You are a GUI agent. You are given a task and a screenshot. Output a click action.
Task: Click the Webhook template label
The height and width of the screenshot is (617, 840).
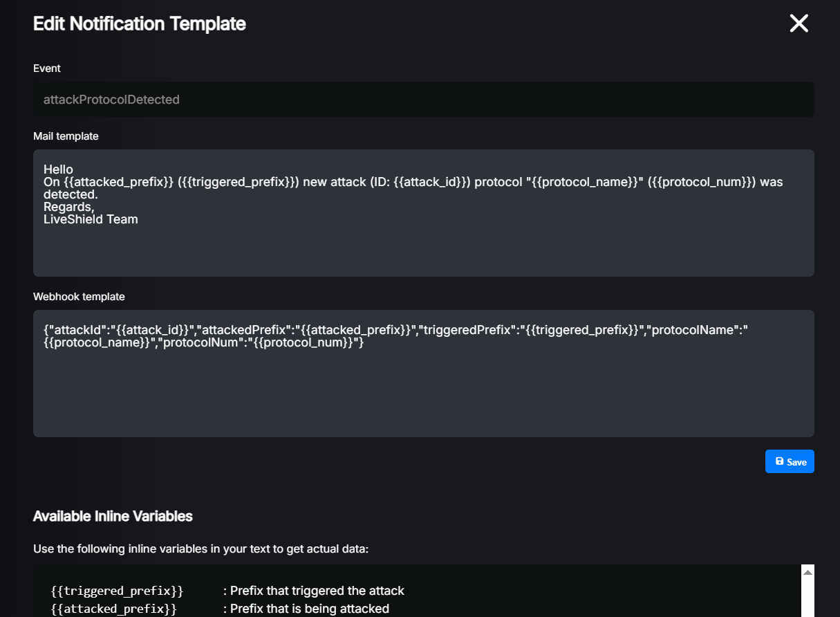tap(79, 296)
